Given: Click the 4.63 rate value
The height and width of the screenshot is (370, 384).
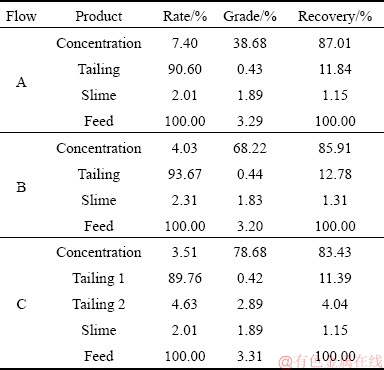Looking at the screenshot, I should (185, 304).
